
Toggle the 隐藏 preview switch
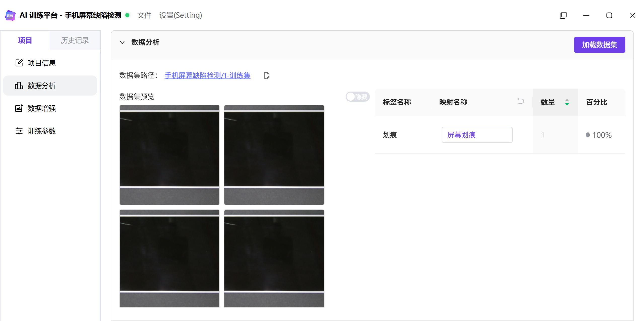(357, 97)
